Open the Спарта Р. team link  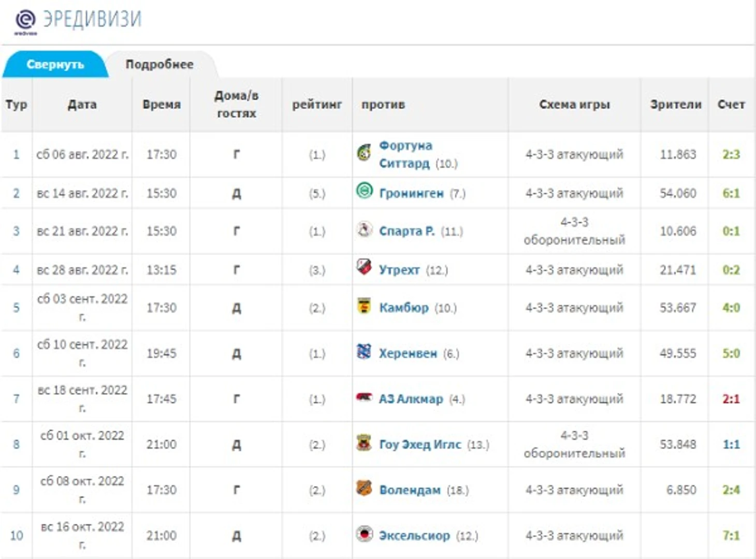tap(406, 231)
